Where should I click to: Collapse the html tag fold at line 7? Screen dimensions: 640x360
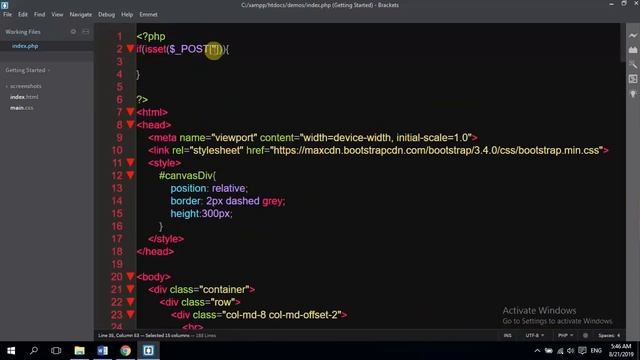[x=130, y=111]
